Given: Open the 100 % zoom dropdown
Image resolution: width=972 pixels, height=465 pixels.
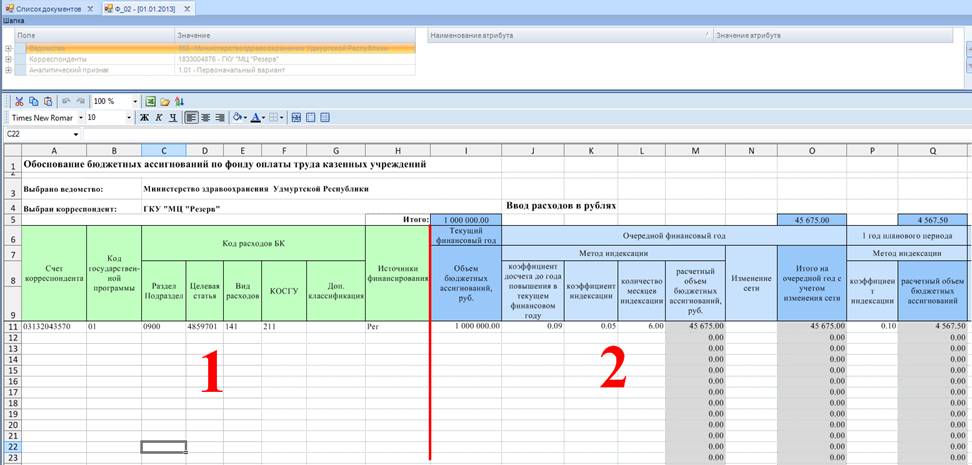Looking at the screenshot, I should click(x=135, y=102).
